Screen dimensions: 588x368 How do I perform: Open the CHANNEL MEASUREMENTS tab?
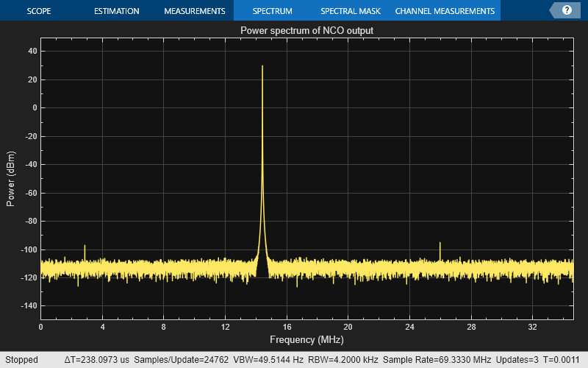(445, 11)
